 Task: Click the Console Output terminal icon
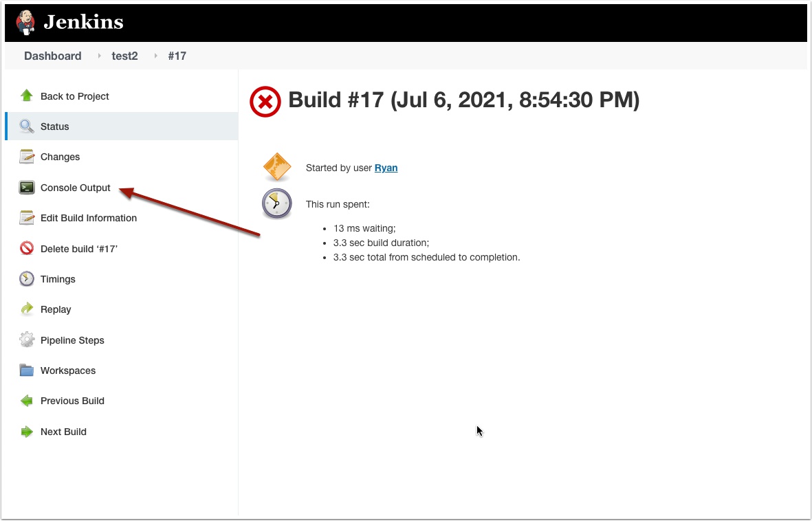(26, 187)
